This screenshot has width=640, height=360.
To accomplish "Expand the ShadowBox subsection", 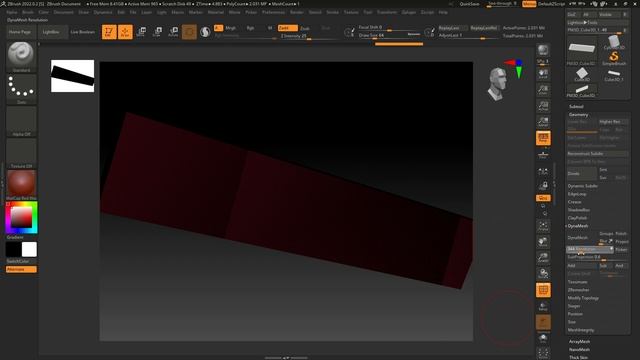I will click(x=578, y=210).
